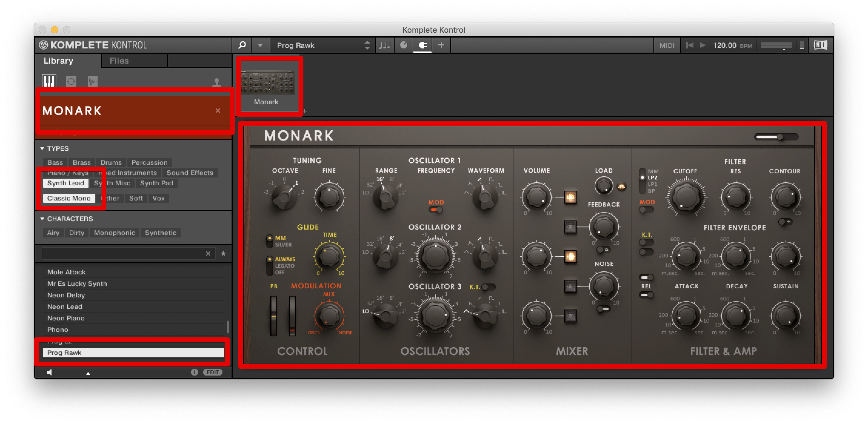The image size is (868, 424).
Task: Add plug-in with plus beside Monark thumbnail
Action: pos(305,111)
